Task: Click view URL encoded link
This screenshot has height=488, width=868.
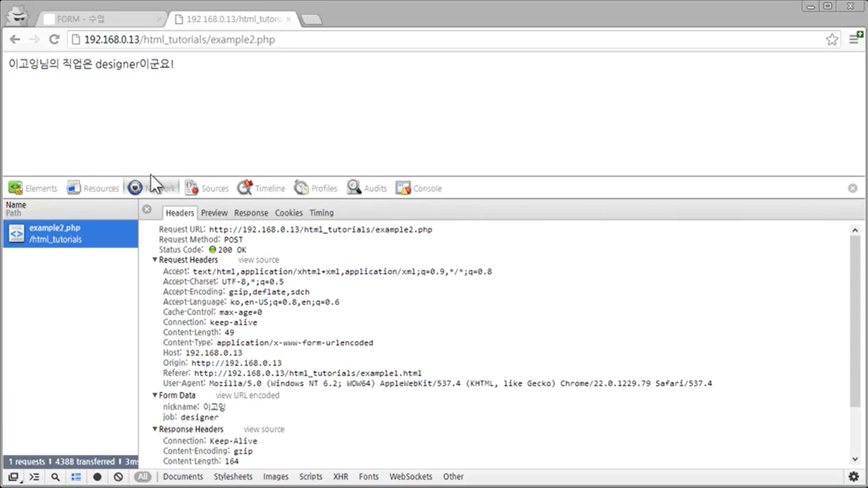Action: 247,395
